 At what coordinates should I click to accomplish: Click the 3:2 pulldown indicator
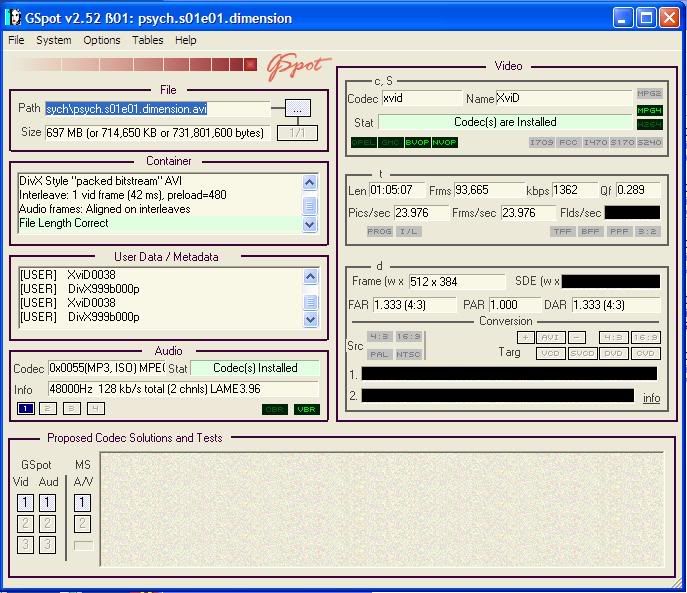647,231
